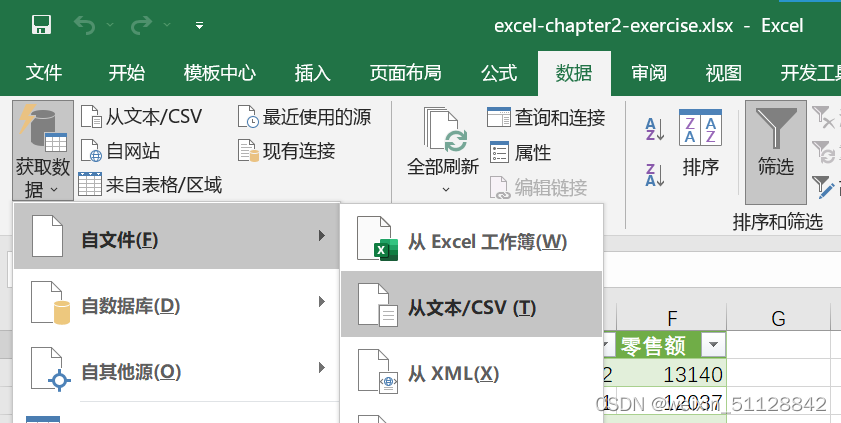841x423 pixels.
Task: Switch to the 模板中心 ribbon tab
Action: (x=219, y=73)
